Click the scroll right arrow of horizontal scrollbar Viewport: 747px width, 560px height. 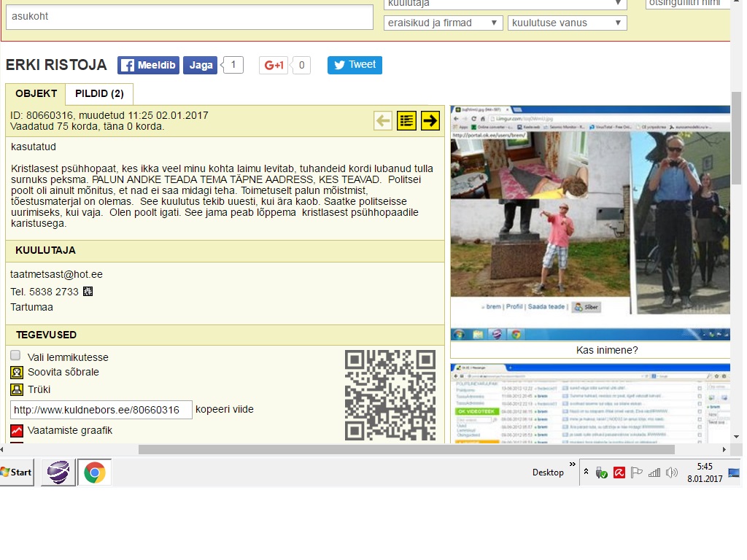(x=724, y=449)
